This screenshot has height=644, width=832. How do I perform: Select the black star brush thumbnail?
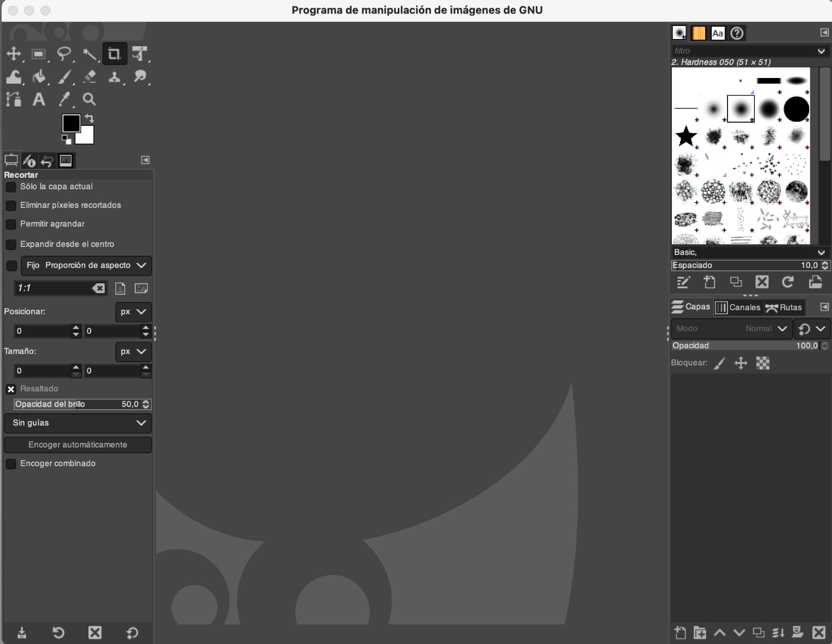[x=686, y=136]
